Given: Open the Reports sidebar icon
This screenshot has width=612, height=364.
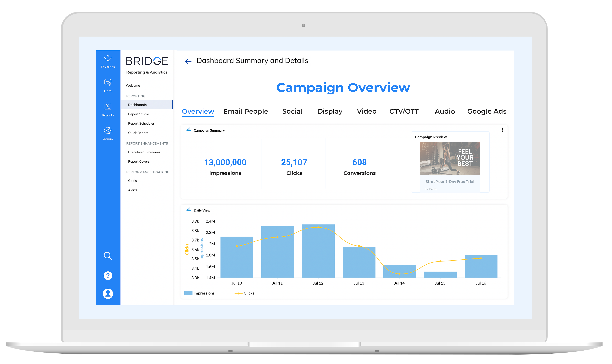Looking at the screenshot, I should click(x=108, y=107).
